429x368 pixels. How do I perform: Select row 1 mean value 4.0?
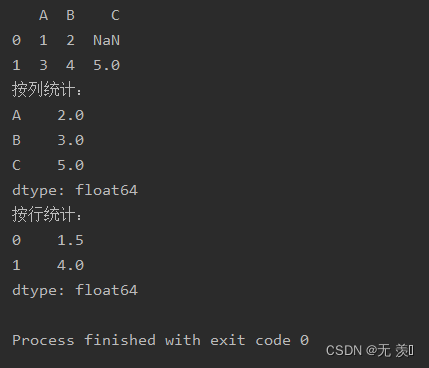point(70,265)
